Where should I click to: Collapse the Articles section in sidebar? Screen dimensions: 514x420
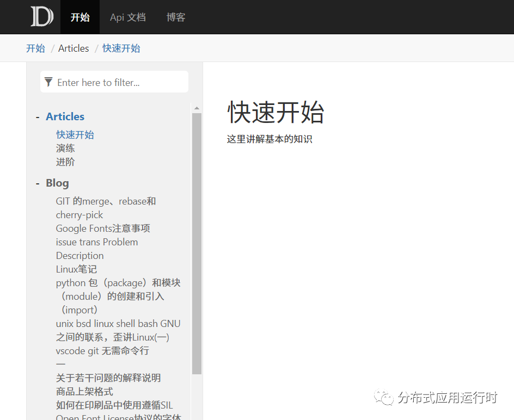[37, 116]
